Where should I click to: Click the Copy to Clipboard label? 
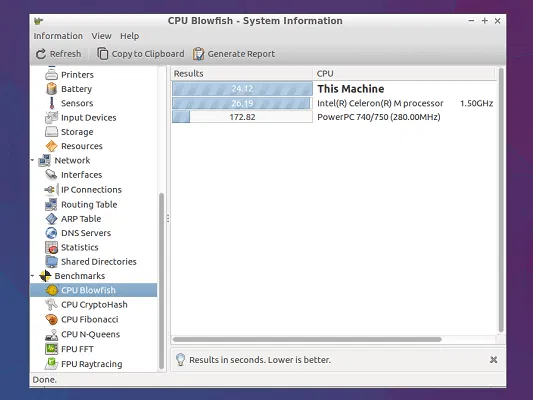[148, 54]
